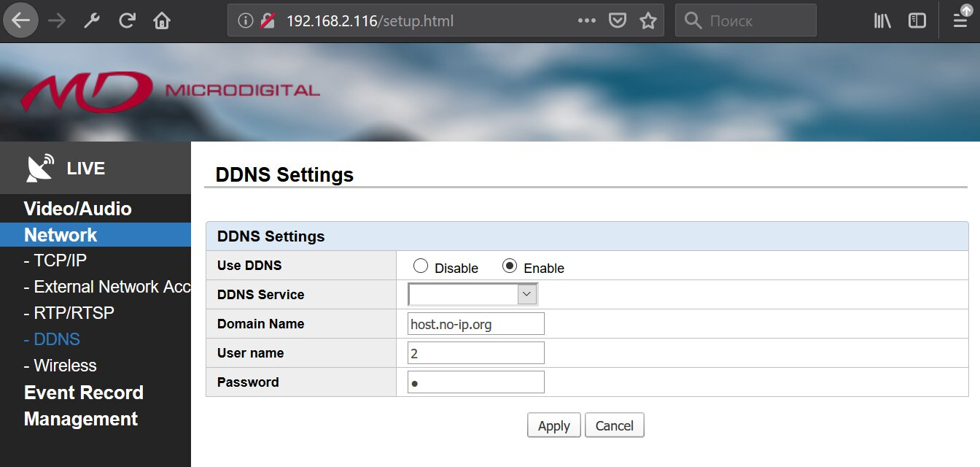Open the Library icon in toolbar

882,20
